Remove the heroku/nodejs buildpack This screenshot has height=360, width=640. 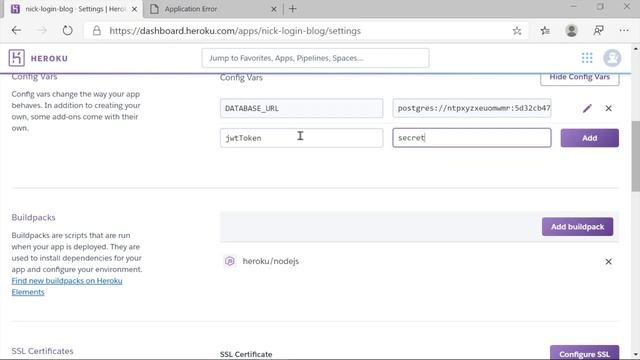pyautogui.click(x=608, y=261)
